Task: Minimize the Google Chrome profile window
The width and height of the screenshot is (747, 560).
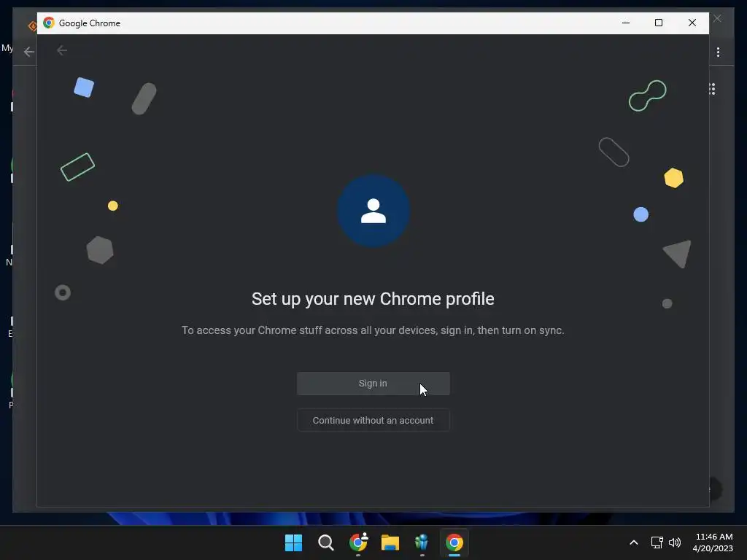Action: (626, 23)
